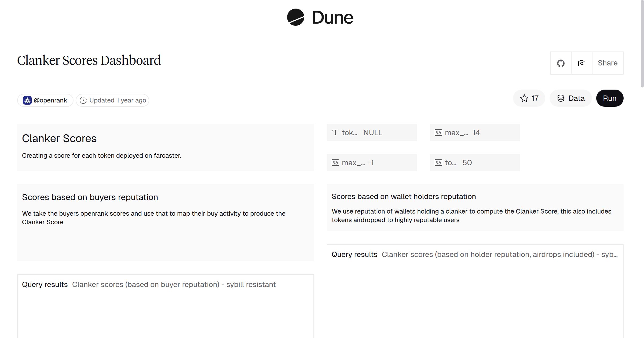This screenshot has height=338, width=644.
Task: Click the number icon on the parameter showing -1
Action: pyautogui.click(x=335, y=162)
